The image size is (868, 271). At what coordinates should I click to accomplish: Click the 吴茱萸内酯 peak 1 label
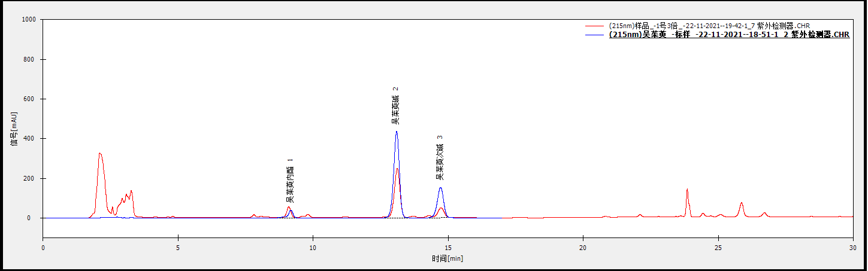291,181
